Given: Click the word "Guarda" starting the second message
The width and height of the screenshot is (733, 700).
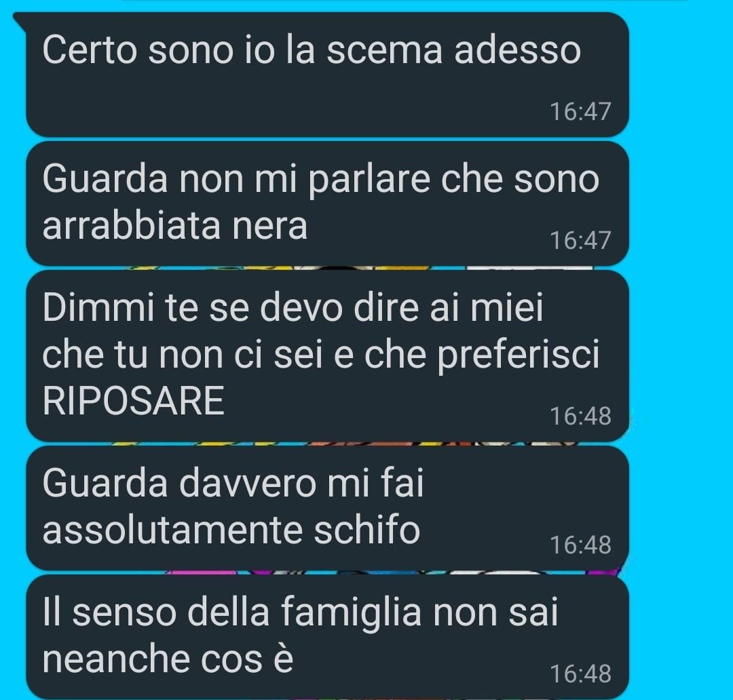Looking at the screenshot, I should [105, 178].
